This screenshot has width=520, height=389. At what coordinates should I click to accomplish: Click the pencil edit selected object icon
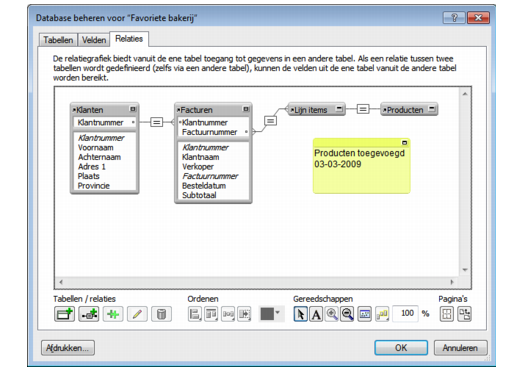pyautogui.click(x=137, y=314)
